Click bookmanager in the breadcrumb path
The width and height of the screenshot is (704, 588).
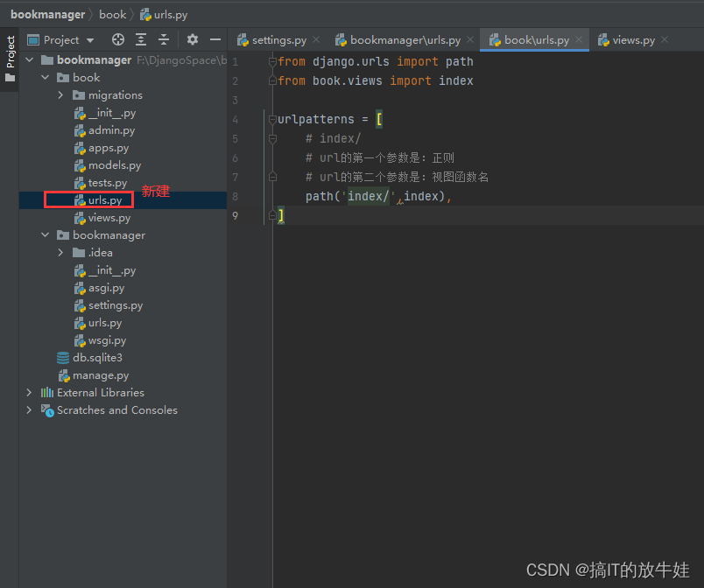tap(47, 15)
